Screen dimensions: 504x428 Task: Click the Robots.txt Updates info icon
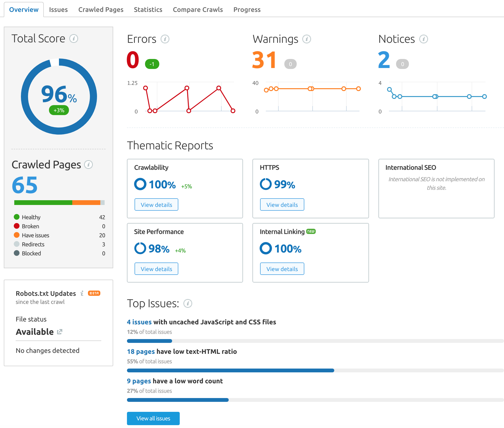coord(82,293)
